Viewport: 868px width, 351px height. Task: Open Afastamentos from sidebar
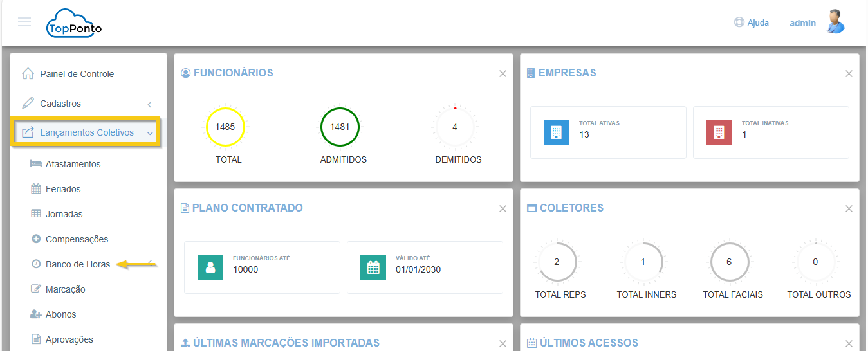[x=73, y=164]
